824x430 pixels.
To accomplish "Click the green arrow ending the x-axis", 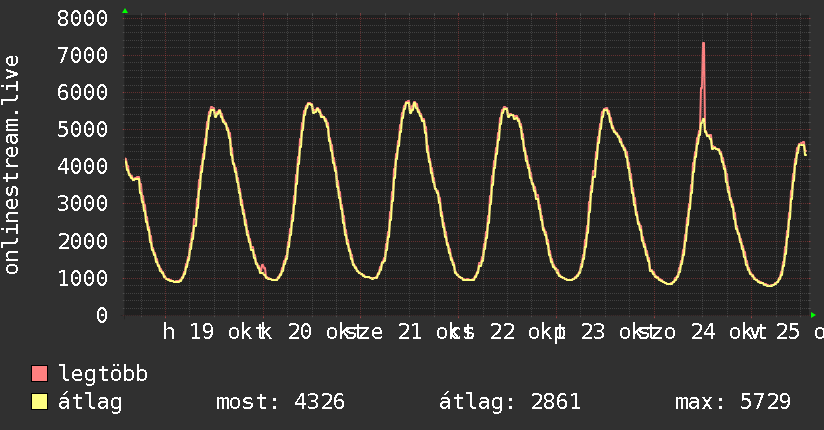I will 813,315.
